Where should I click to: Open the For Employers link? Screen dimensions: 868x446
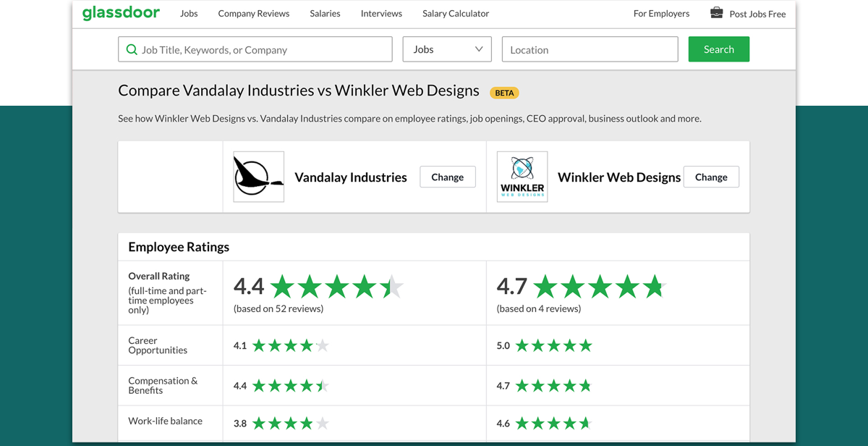[661, 13]
